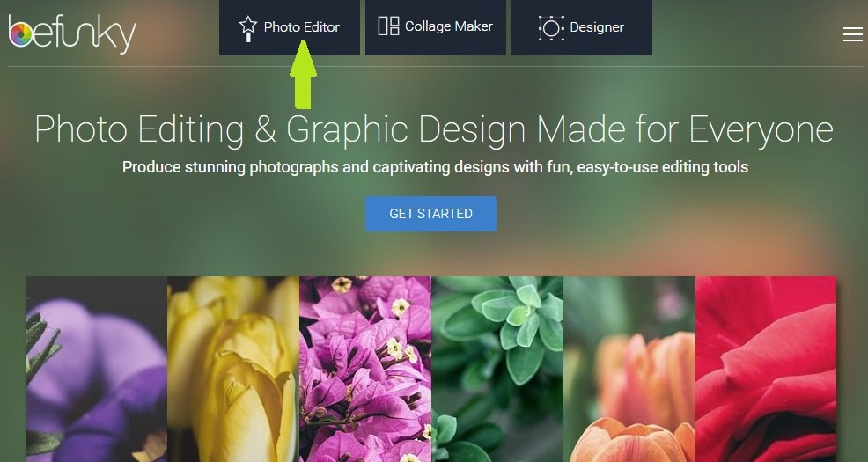Screen dimensions: 868x462
Task: Select the red rose photo
Action: (x=766, y=369)
